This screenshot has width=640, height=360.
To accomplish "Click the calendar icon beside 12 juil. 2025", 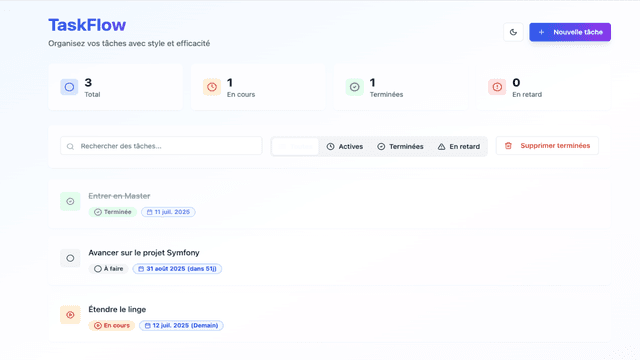I will tap(147, 326).
